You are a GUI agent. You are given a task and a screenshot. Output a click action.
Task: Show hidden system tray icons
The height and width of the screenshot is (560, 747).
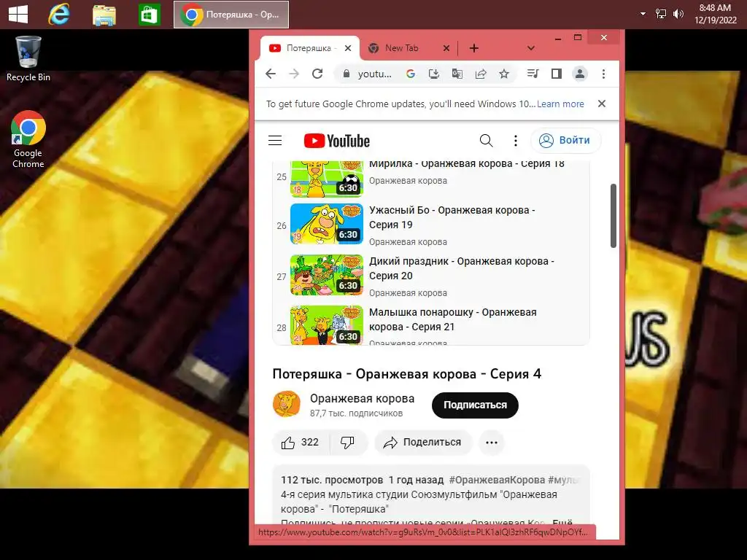click(x=643, y=15)
